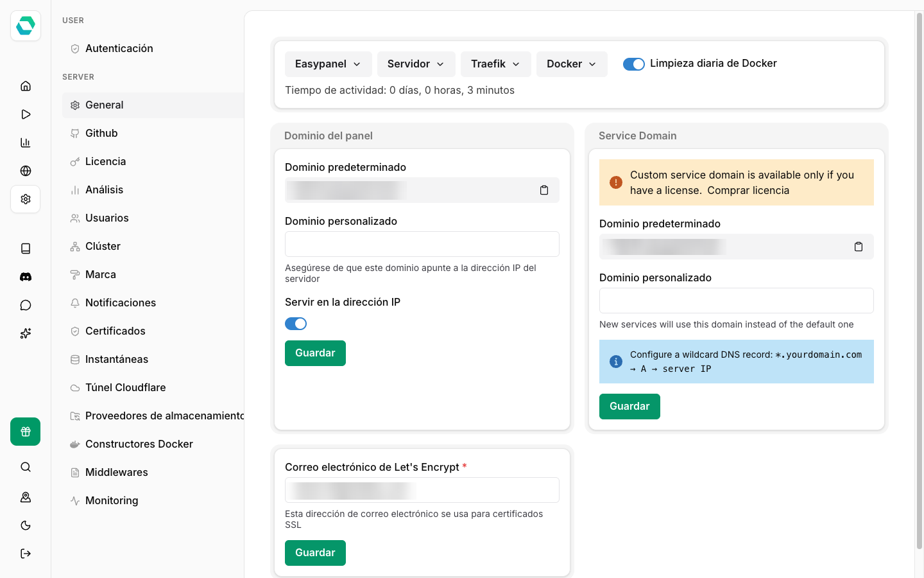Open the settings gear icon in left rail

tap(26, 199)
